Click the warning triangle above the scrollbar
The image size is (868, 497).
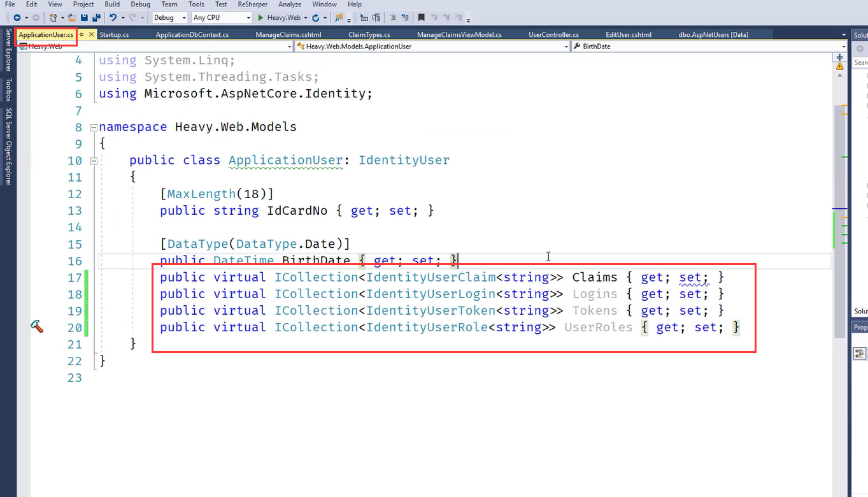pos(841,66)
